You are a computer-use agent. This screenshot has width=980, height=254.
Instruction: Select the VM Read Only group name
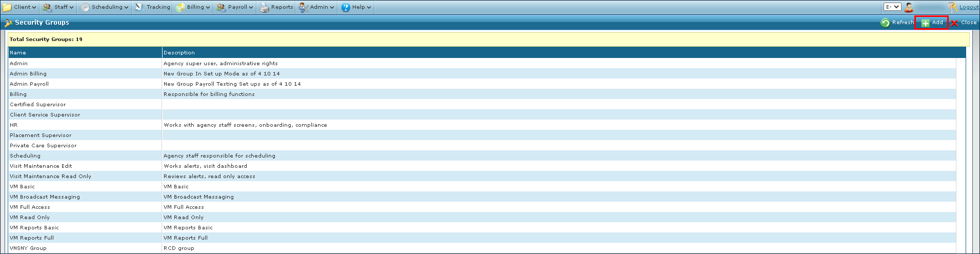point(30,218)
